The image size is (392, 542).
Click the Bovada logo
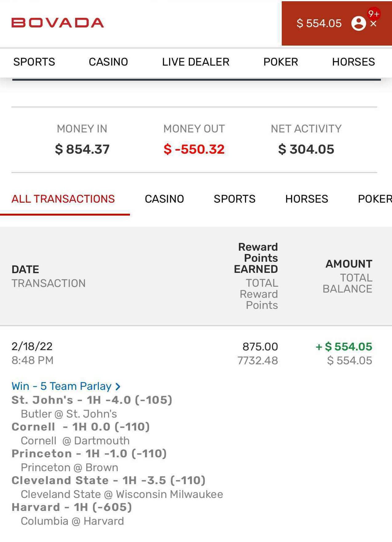point(58,23)
